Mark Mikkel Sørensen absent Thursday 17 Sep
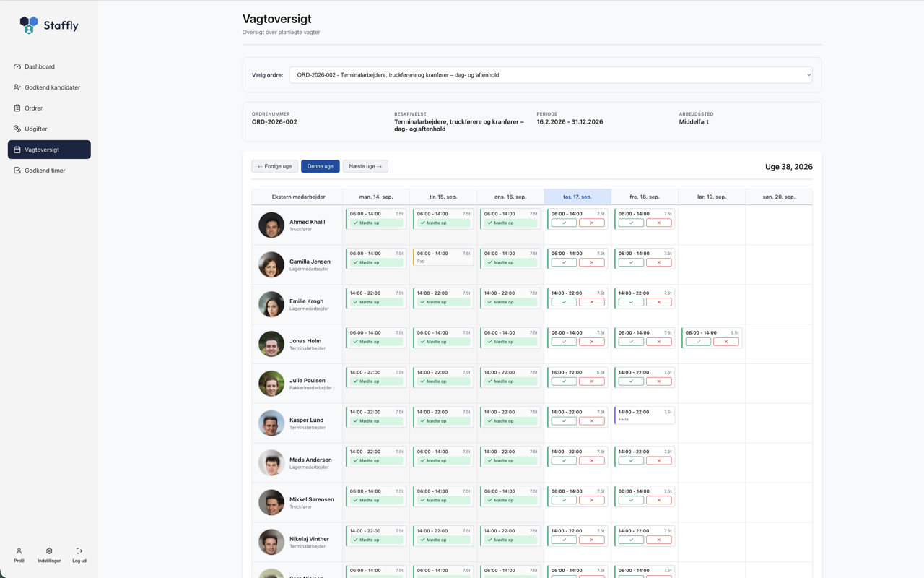 pyautogui.click(x=592, y=500)
